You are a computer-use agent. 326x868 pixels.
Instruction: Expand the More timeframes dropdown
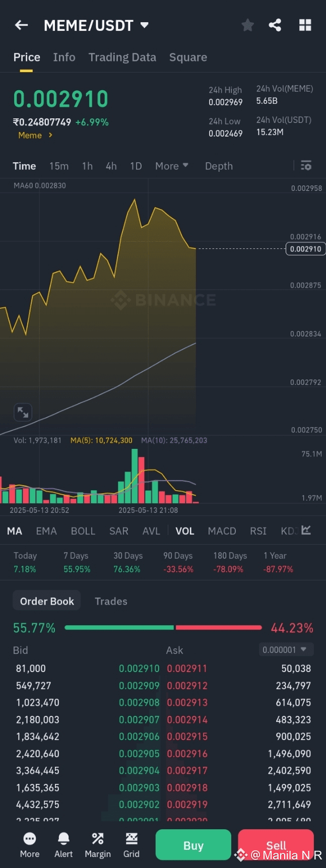coord(171,166)
